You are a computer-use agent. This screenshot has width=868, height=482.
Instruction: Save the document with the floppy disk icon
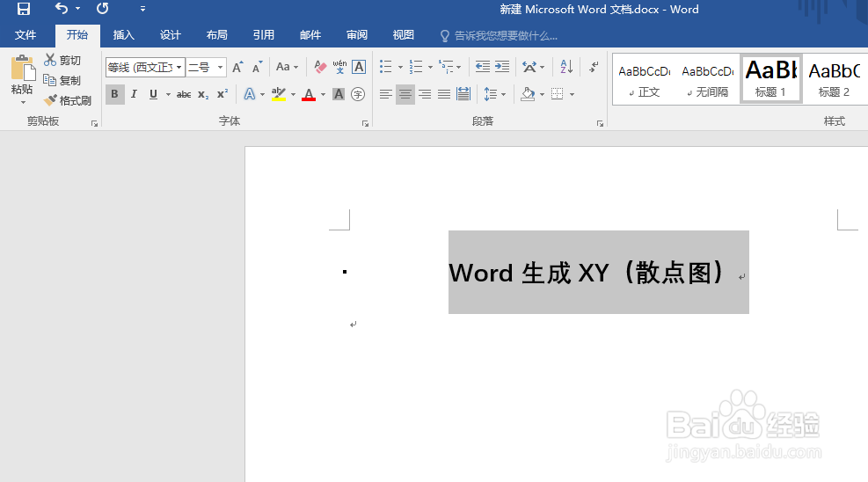tap(23, 9)
